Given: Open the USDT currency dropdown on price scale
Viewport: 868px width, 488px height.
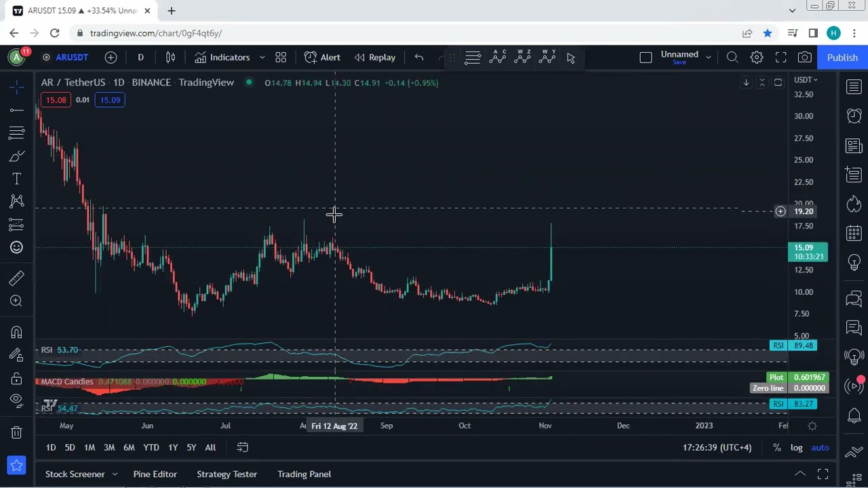Looking at the screenshot, I should coord(806,80).
